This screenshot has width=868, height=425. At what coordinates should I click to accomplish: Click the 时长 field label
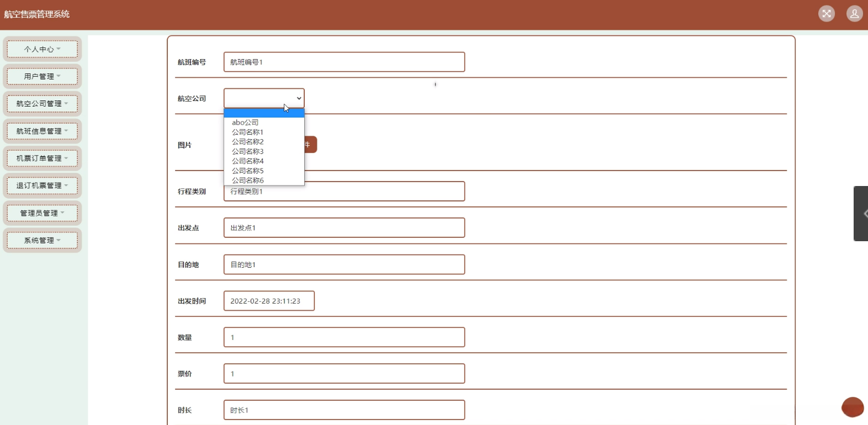[x=184, y=411]
